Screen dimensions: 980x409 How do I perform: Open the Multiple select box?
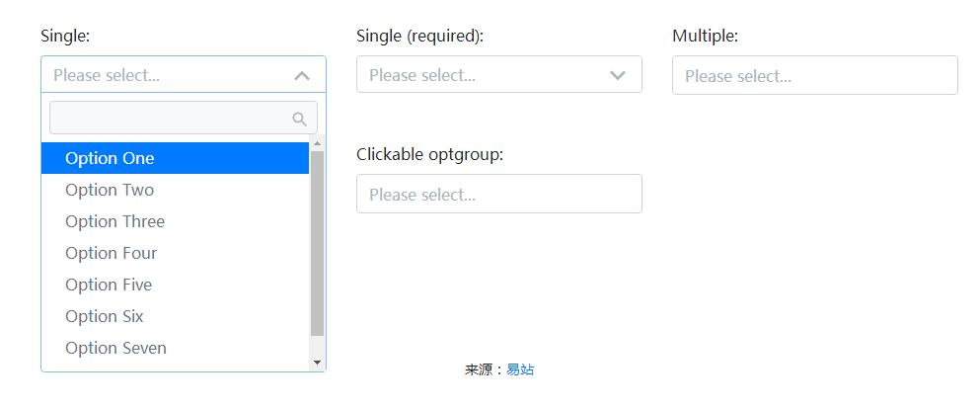(814, 75)
